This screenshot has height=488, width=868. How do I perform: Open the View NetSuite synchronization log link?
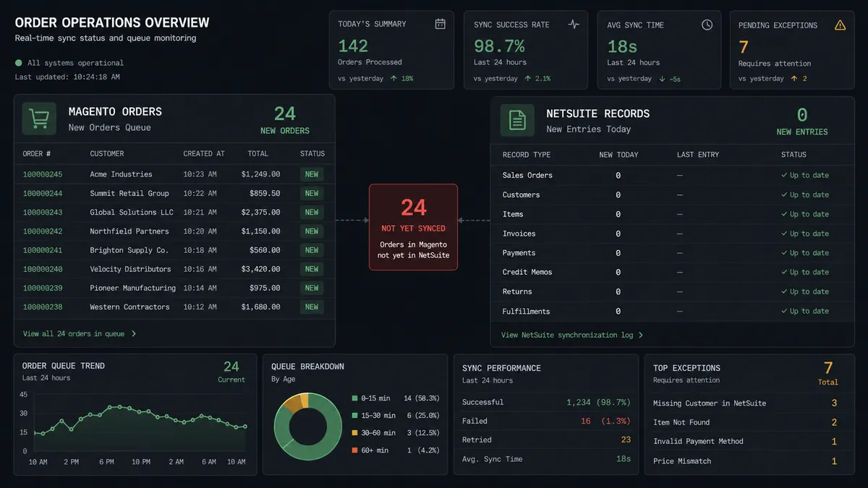coord(572,335)
